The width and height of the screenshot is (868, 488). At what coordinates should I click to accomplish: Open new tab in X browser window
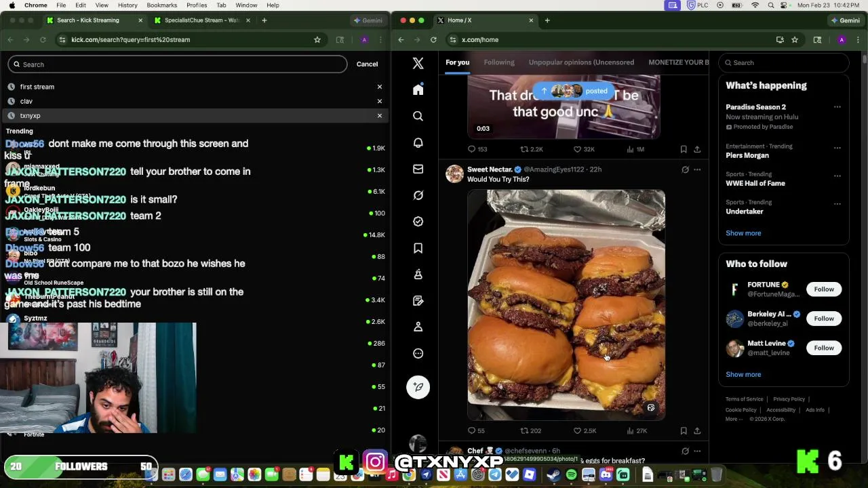(547, 20)
